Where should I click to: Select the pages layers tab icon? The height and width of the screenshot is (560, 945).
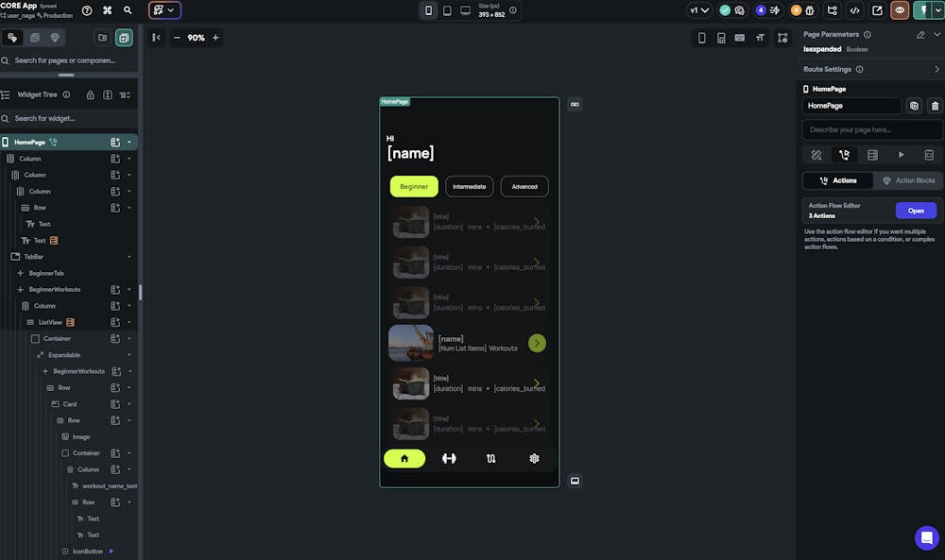pyautogui.click(x=35, y=38)
